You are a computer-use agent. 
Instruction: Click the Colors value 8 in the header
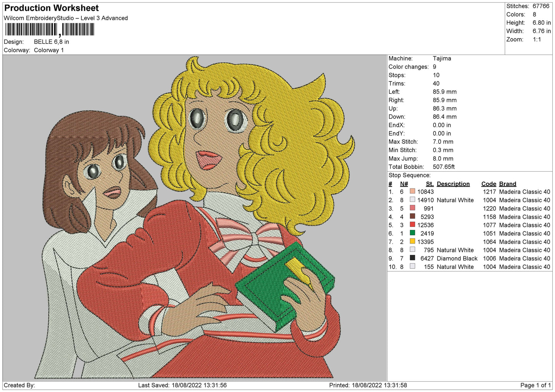coord(534,15)
